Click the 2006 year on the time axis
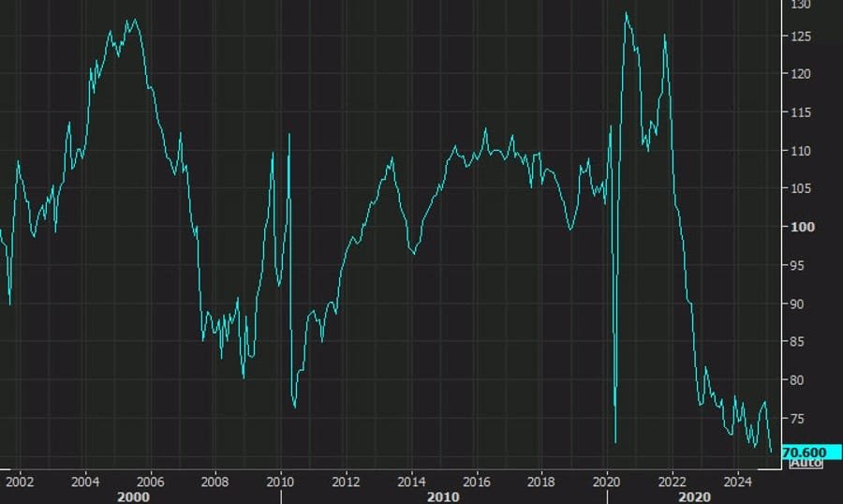The height and width of the screenshot is (504, 843). coord(151,482)
